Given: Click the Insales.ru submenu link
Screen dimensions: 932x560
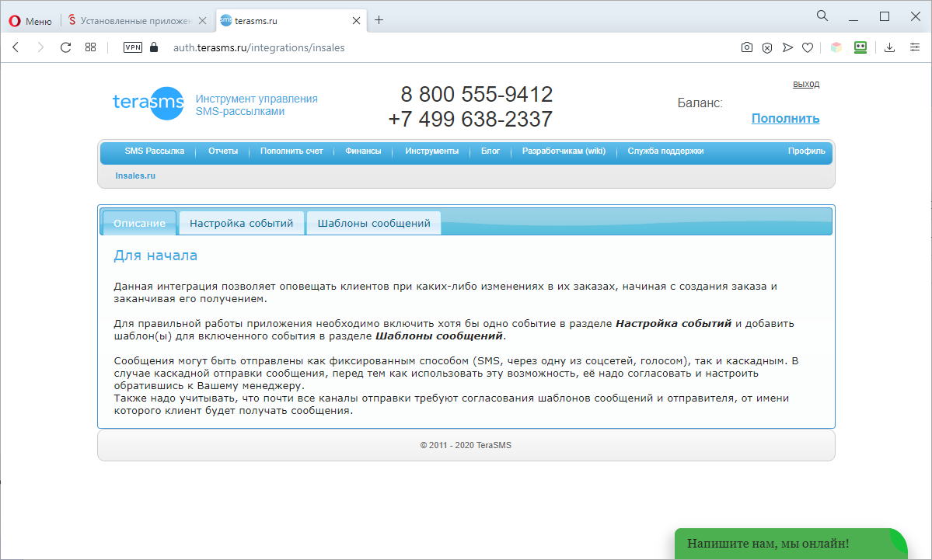Looking at the screenshot, I should [x=135, y=176].
